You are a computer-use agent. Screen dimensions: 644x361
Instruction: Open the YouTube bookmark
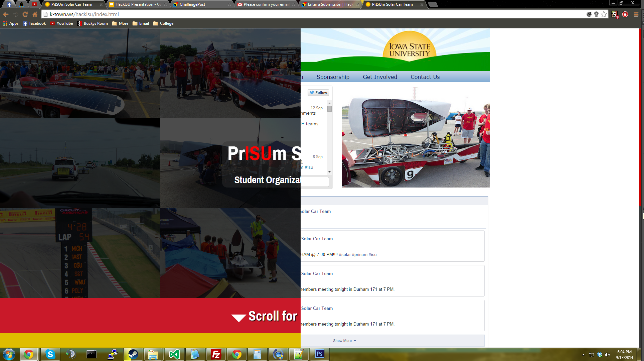[61, 23]
